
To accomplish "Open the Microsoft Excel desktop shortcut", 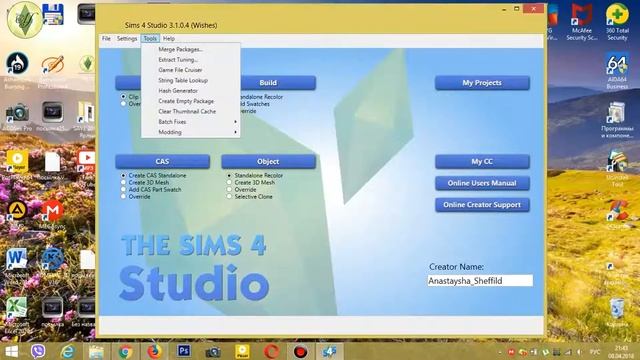I will pyautogui.click(x=16, y=314).
